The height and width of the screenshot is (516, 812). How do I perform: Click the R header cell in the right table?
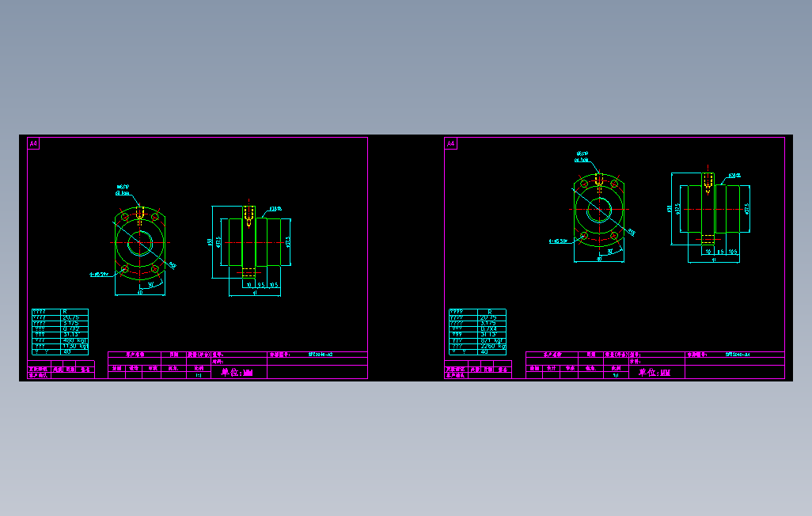click(x=490, y=312)
